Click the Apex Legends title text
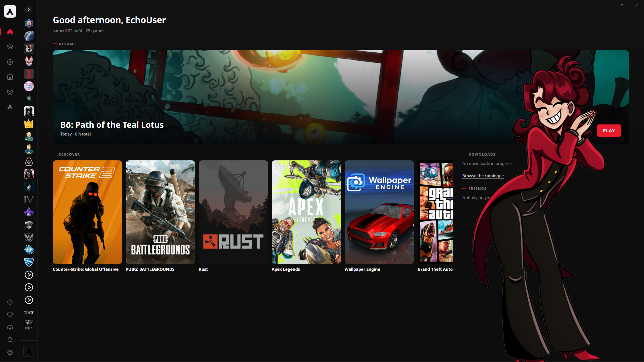The width and height of the screenshot is (644, 362). click(286, 269)
